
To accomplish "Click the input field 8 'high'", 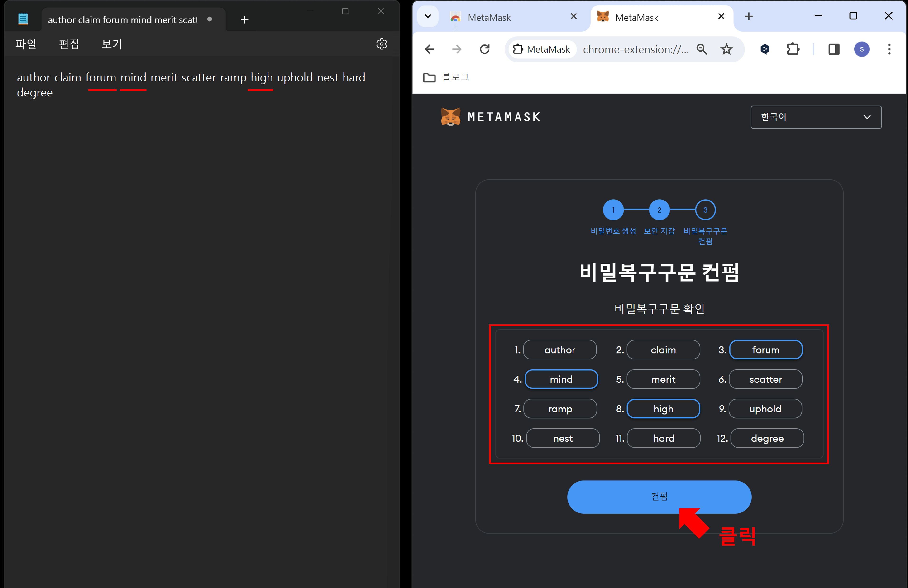I will tap(663, 409).
